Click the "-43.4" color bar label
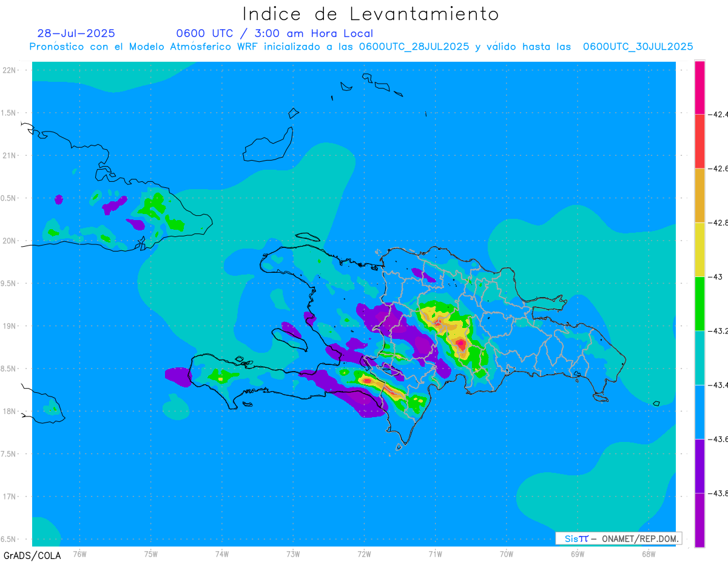The height and width of the screenshot is (562, 728). click(718, 385)
